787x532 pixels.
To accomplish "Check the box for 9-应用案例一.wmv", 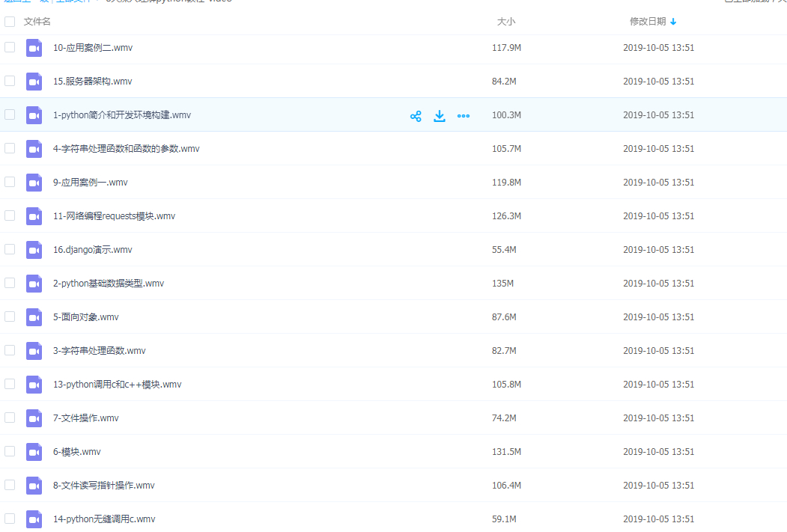I will coord(10,182).
